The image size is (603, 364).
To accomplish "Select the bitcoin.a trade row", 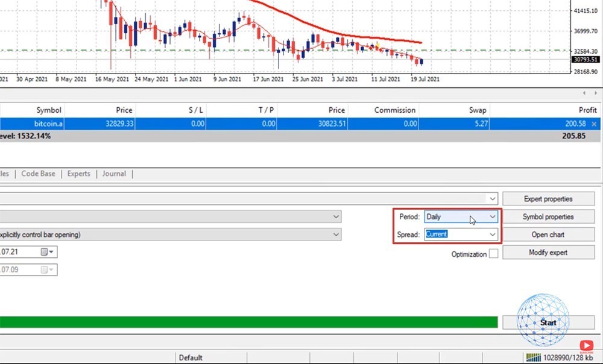I will click(241, 123).
